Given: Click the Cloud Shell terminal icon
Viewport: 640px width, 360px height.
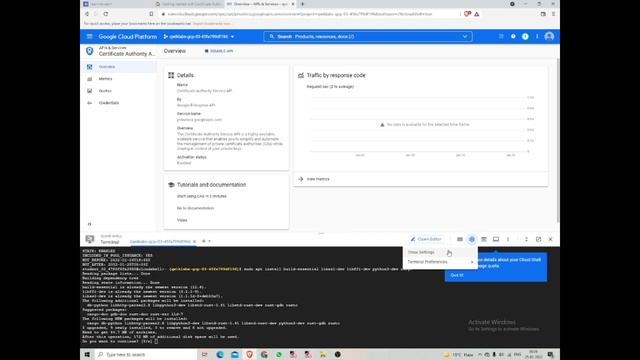Looking at the screenshot, I should (90, 239).
